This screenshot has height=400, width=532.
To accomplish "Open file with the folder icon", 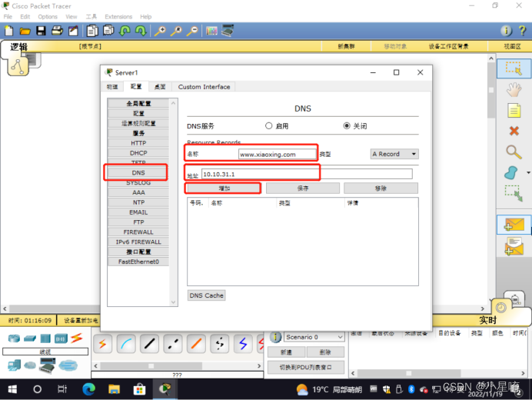I will click(25, 32).
